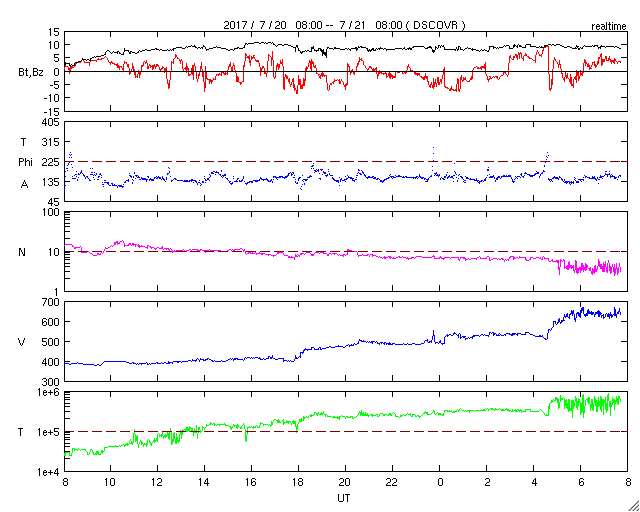Click the '600' velocity tick label
The height and width of the screenshot is (512, 640).
[51, 322]
